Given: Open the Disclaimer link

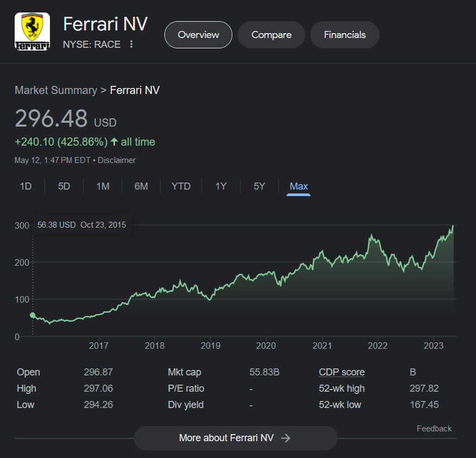Looking at the screenshot, I should tap(117, 160).
